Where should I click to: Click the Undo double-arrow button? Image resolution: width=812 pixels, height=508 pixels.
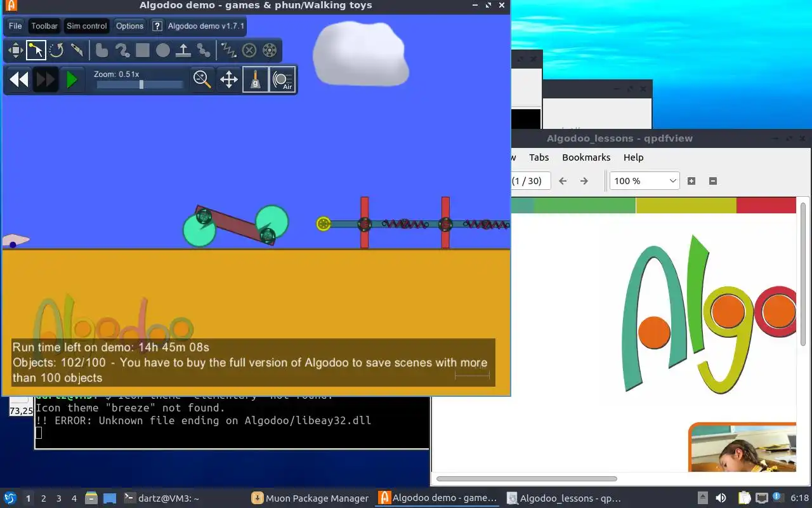(x=18, y=79)
